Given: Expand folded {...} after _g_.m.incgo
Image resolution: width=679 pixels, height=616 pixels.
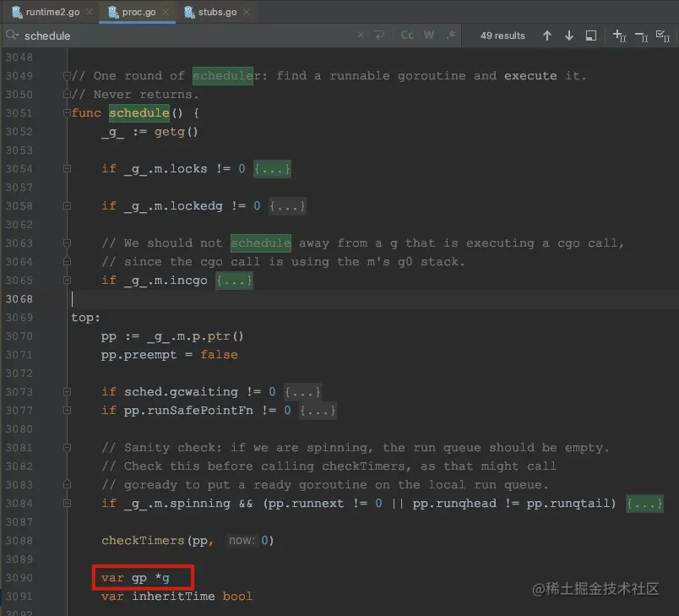Looking at the screenshot, I should coord(234,281).
